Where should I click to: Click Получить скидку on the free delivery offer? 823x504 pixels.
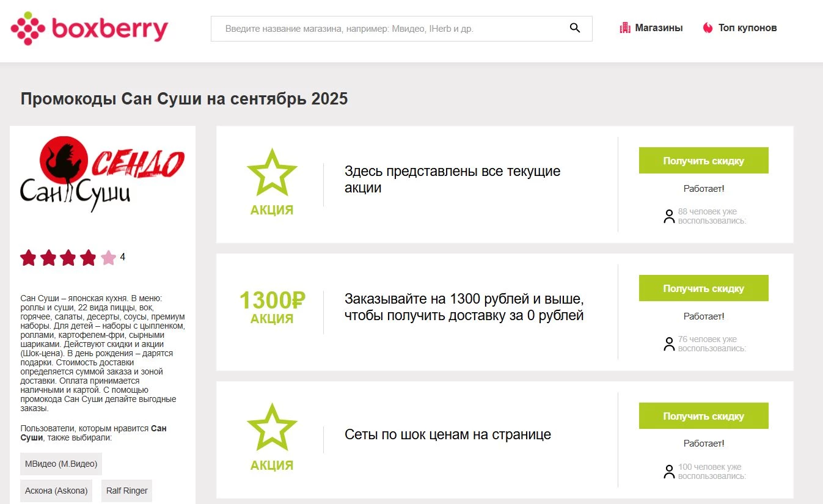click(703, 288)
